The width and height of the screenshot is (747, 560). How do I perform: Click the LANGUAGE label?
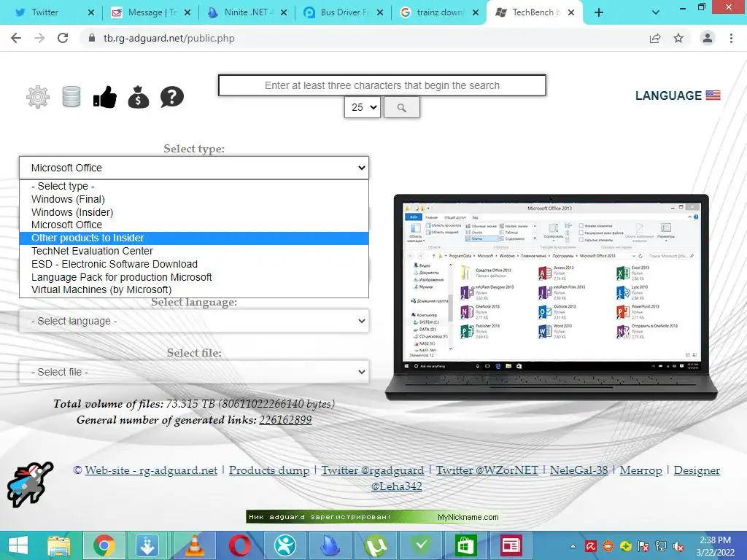[668, 96]
